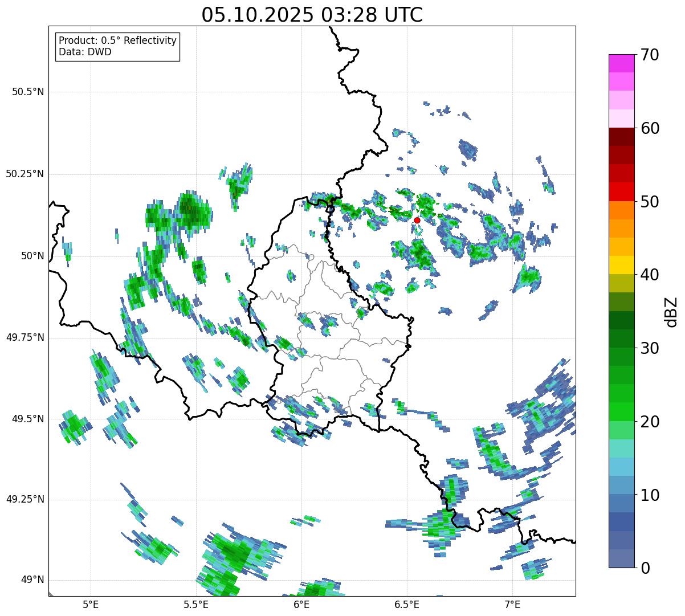Click the orange colorbar swatch just below 50
Screen dimensions: 685x616
point(622,210)
